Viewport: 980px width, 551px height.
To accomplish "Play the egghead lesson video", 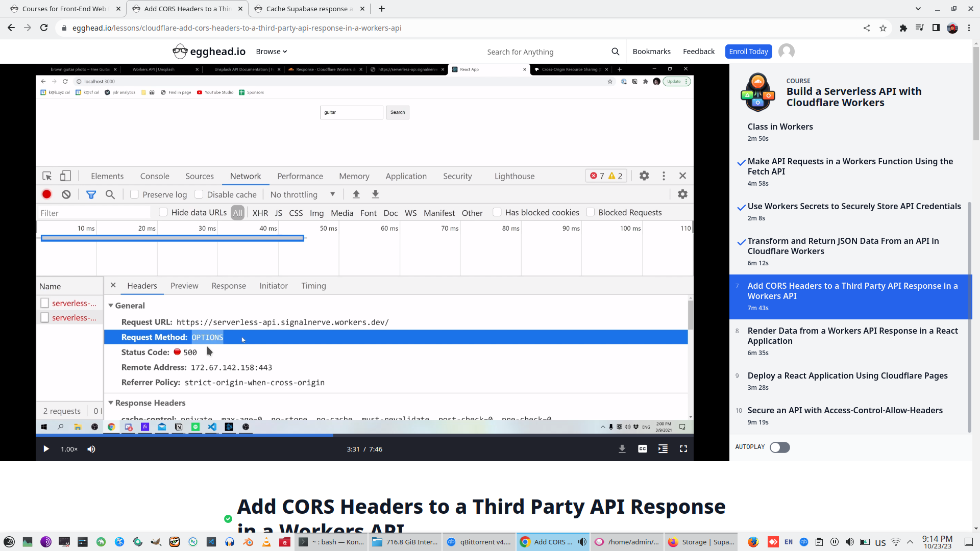I will pyautogui.click(x=46, y=449).
